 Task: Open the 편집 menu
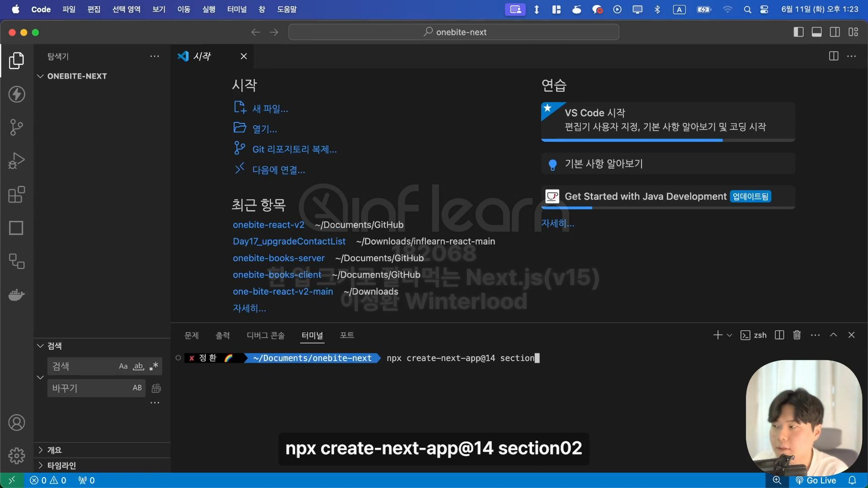(94, 9)
